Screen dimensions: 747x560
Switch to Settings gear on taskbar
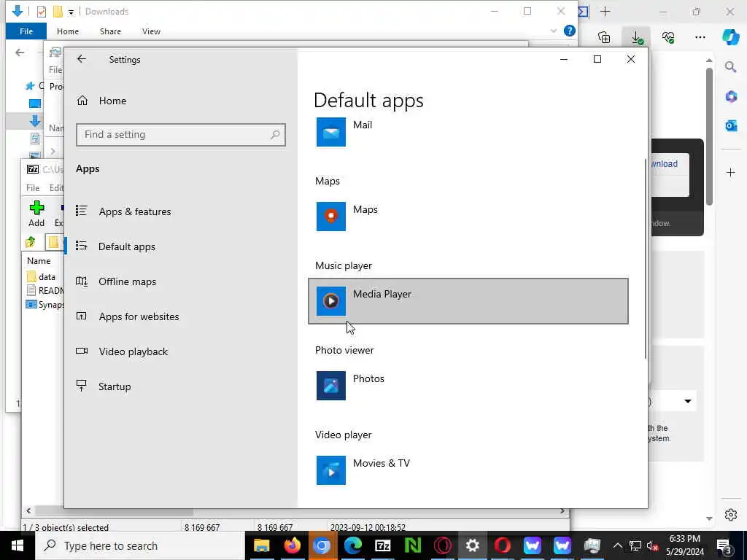click(x=472, y=545)
